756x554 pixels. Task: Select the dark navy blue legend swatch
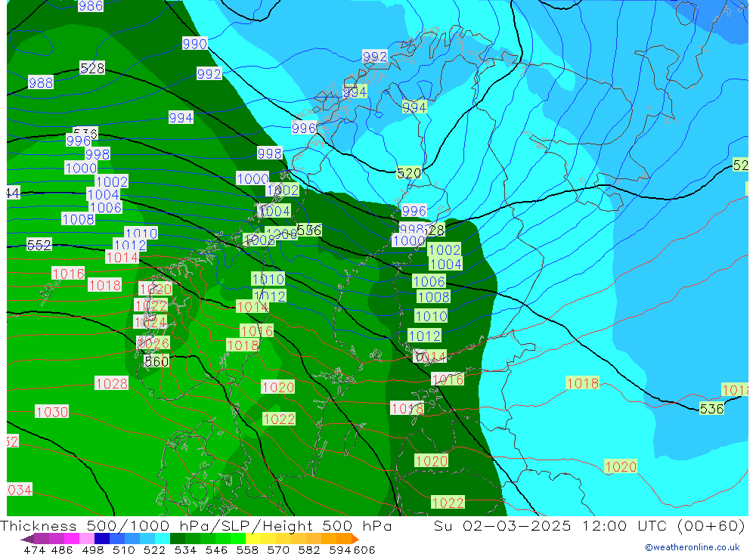pyautogui.click(x=102, y=539)
